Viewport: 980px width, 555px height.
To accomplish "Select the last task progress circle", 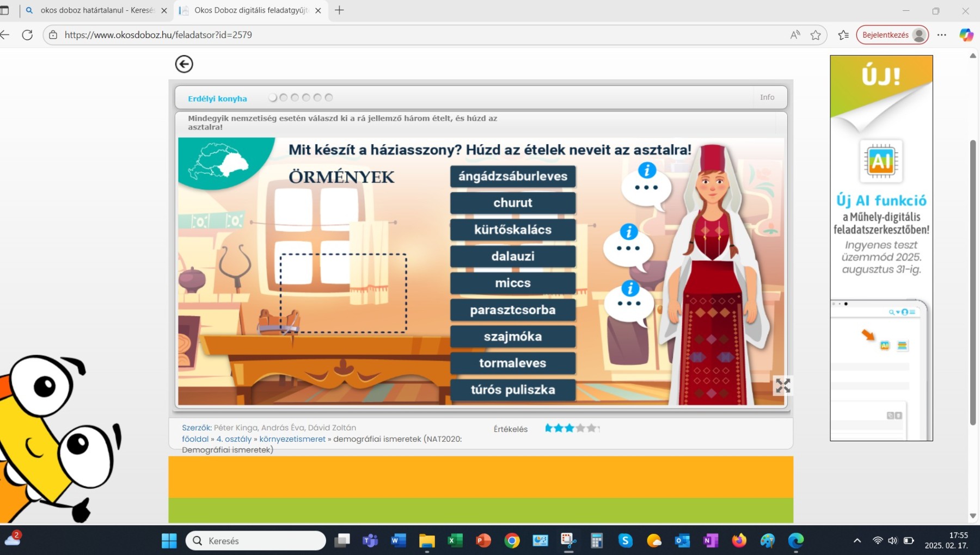I will pyautogui.click(x=329, y=97).
